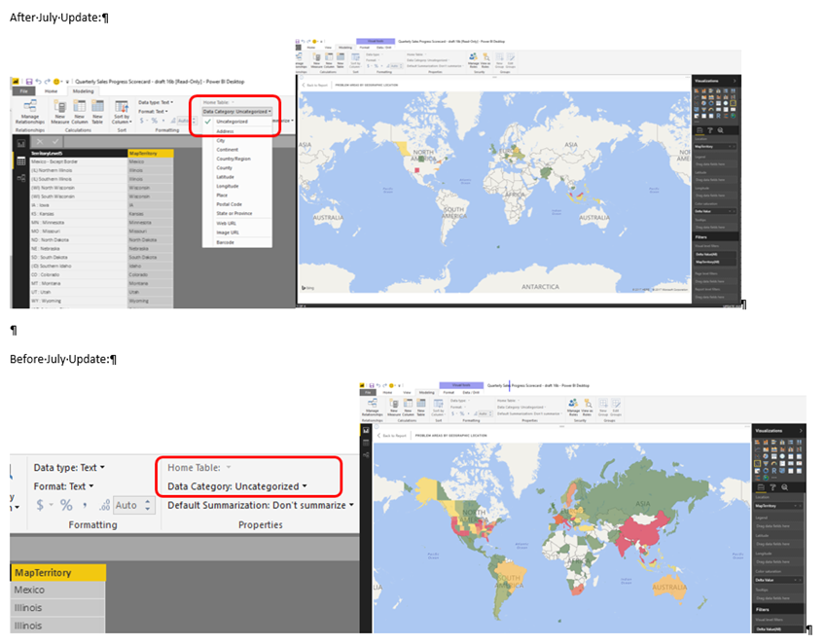
Task: Click Data view grid icon in After-update data view sidebar
Action: pos(21,161)
